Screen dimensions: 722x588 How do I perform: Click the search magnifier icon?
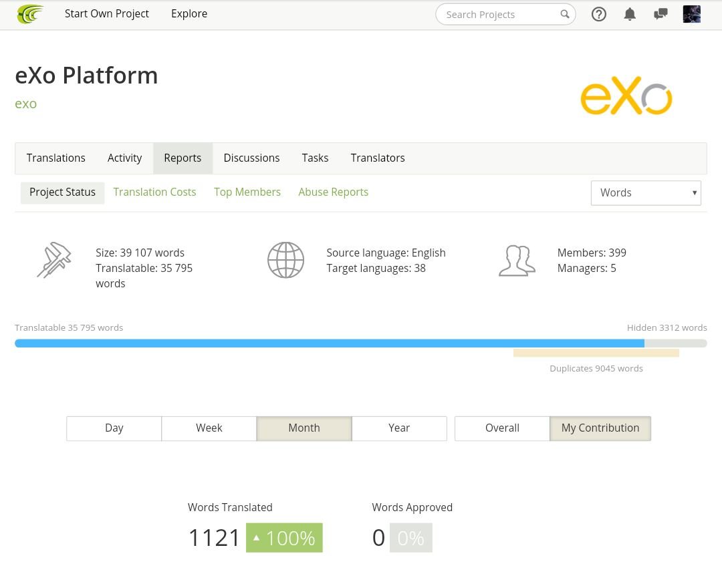564,14
